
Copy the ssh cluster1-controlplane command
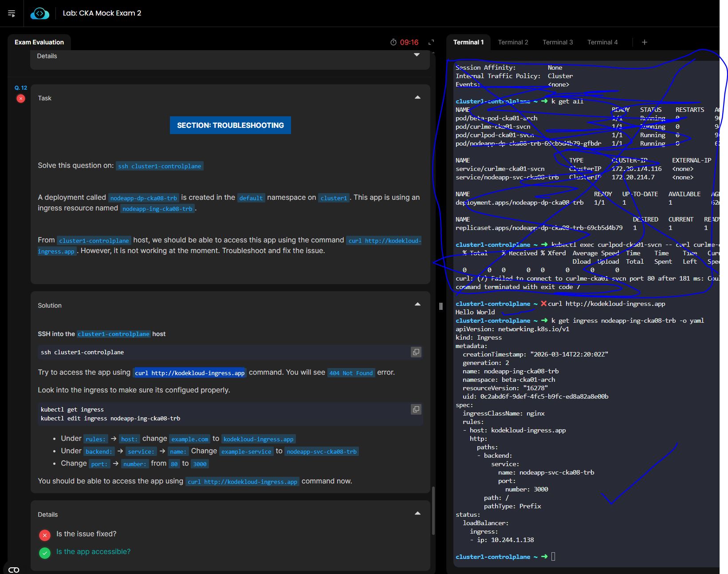416,352
